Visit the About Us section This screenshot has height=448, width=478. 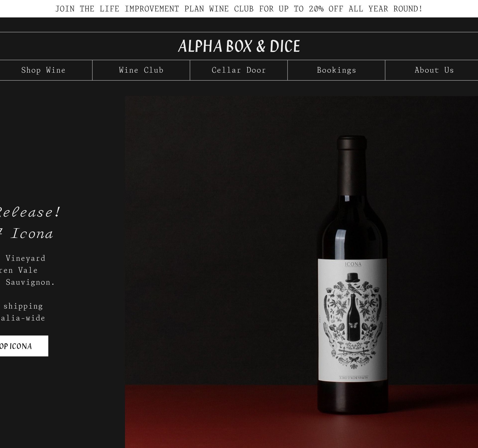[x=434, y=70]
